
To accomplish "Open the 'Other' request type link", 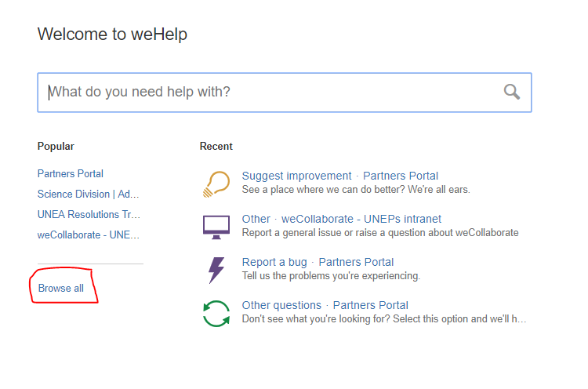I will pos(256,219).
